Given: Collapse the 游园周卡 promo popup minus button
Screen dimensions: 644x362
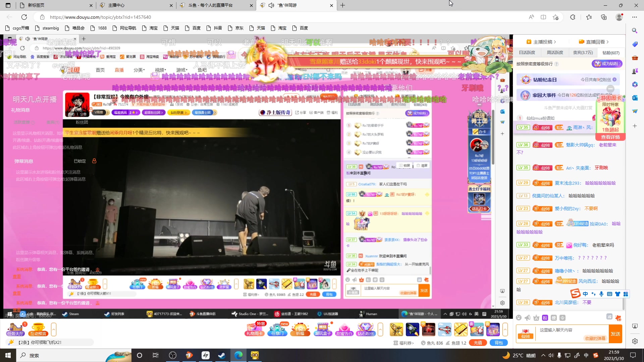Looking at the screenshot, I should [610, 88].
